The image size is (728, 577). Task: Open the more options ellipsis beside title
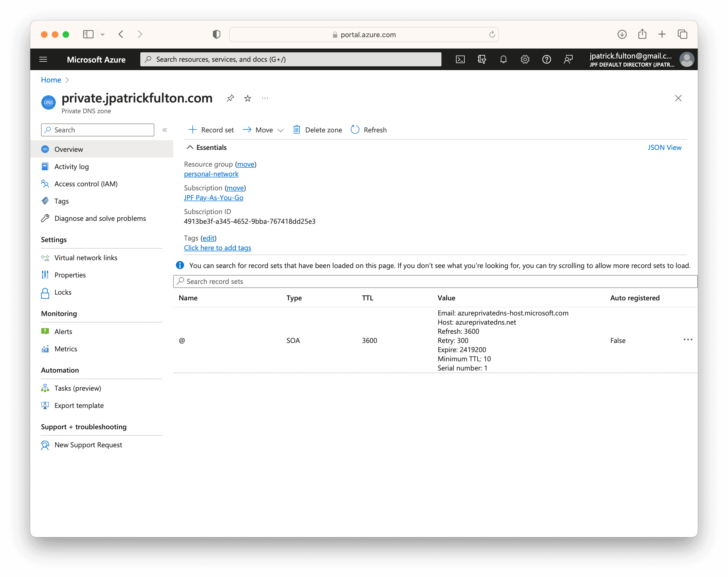click(265, 98)
